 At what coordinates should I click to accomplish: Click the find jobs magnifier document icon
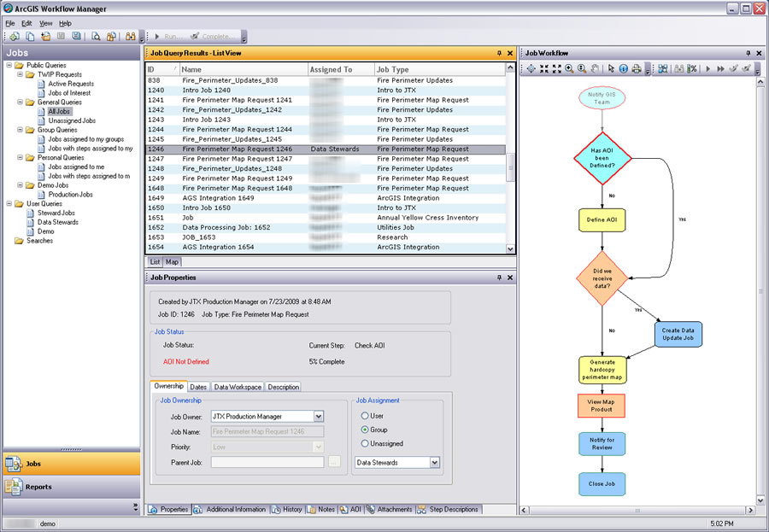[96, 36]
